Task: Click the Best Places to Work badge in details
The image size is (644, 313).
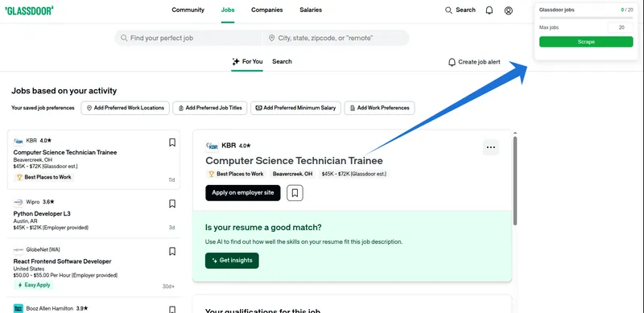Action: 236,174
